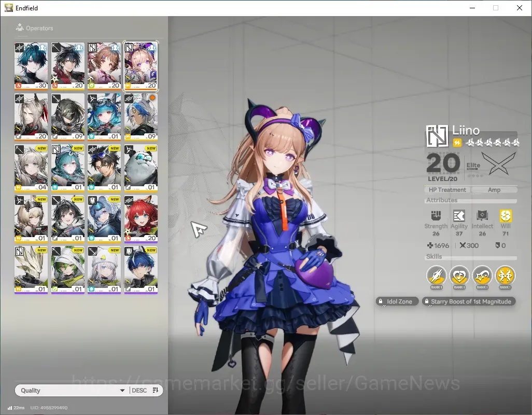Screen dimensions: 532x415
Task: Select the white panda-like operator card
Action: 141,168
